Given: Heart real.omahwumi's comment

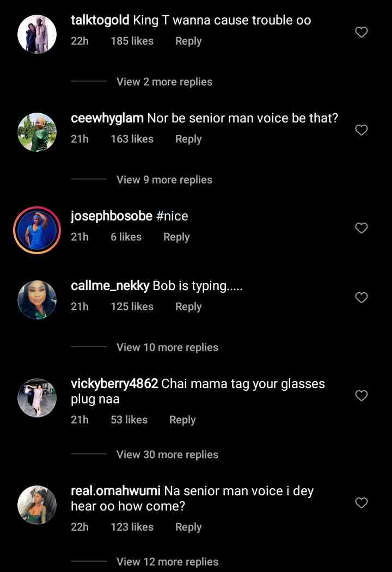Looking at the screenshot, I should click(362, 503).
